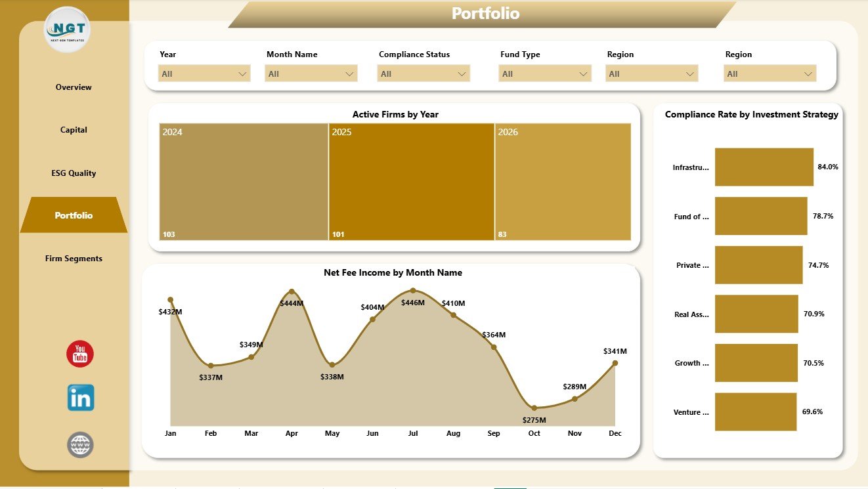Click the 'Oct' x-axis label
The width and height of the screenshot is (868, 489).
[534, 433]
